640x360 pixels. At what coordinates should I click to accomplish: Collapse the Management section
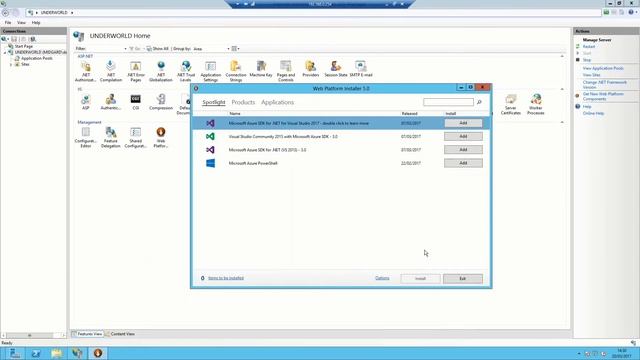(562, 122)
